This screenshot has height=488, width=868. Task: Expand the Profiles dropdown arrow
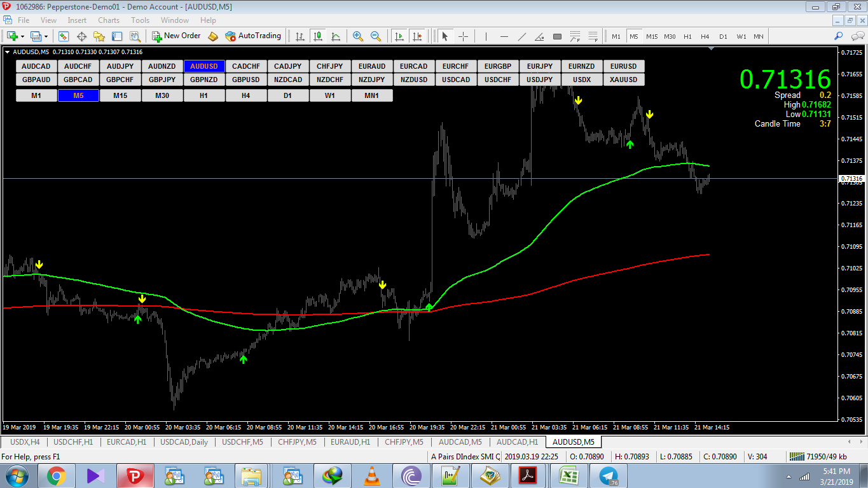[x=46, y=36]
